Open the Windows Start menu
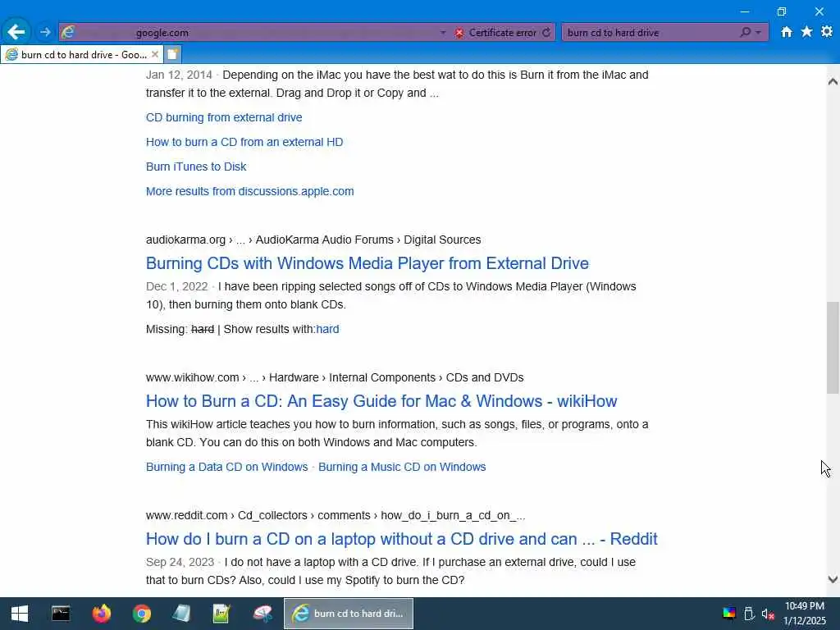The width and height of the screenshot is (840, 630). pyautogui.click(x=20, y=614)
